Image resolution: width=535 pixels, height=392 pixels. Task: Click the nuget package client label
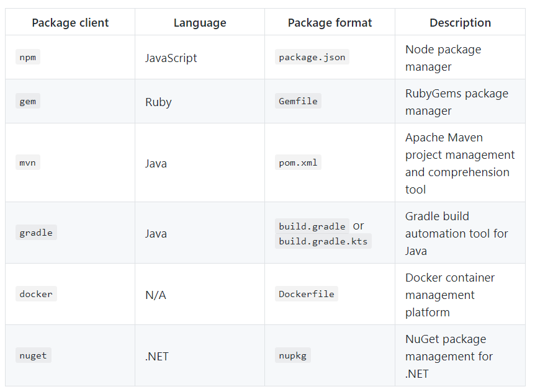click(33, 355)
